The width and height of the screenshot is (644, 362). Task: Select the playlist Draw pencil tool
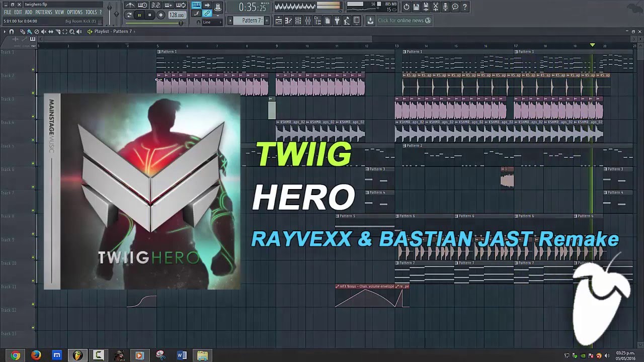[23, 32]
